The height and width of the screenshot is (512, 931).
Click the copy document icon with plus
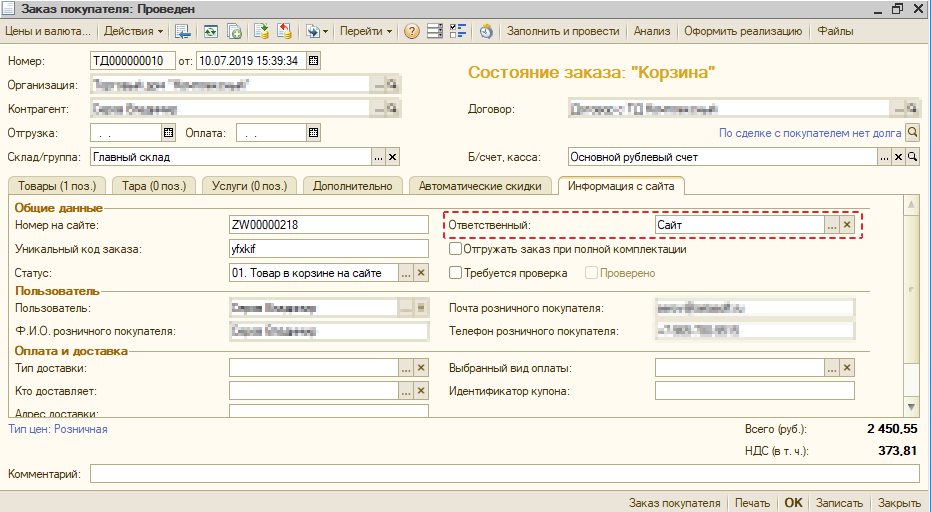click(235, 31)
